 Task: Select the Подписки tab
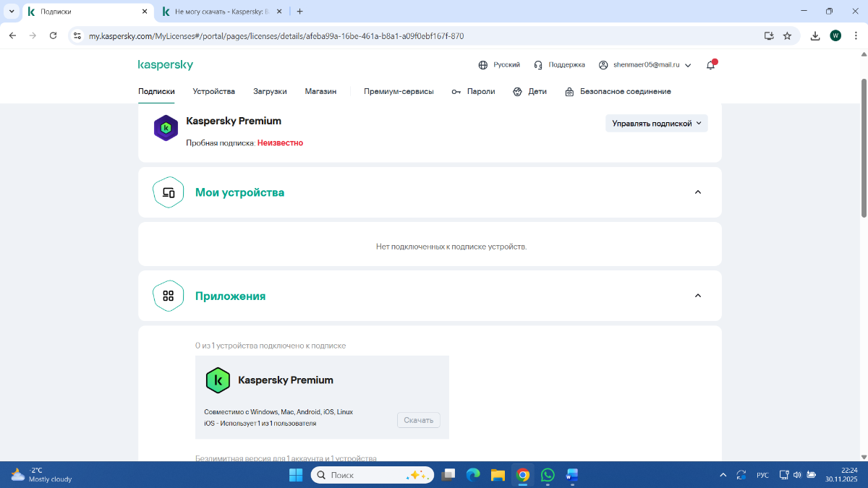click(156, 92)
